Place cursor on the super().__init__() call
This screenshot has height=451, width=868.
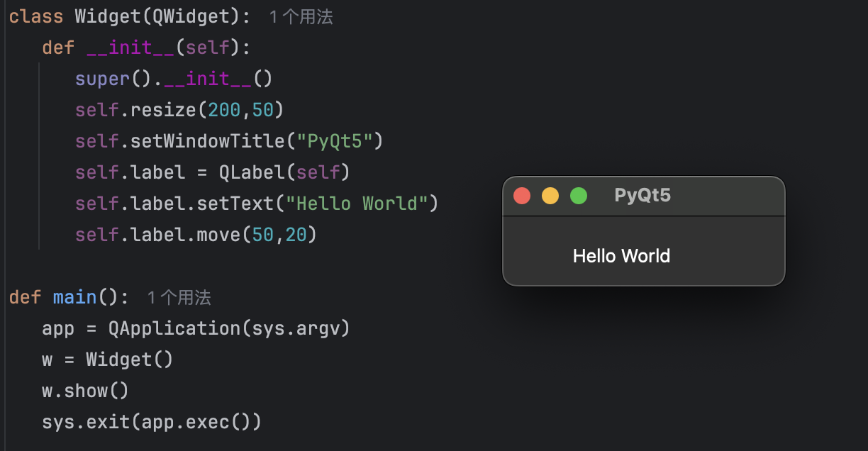tap(174, 79)
